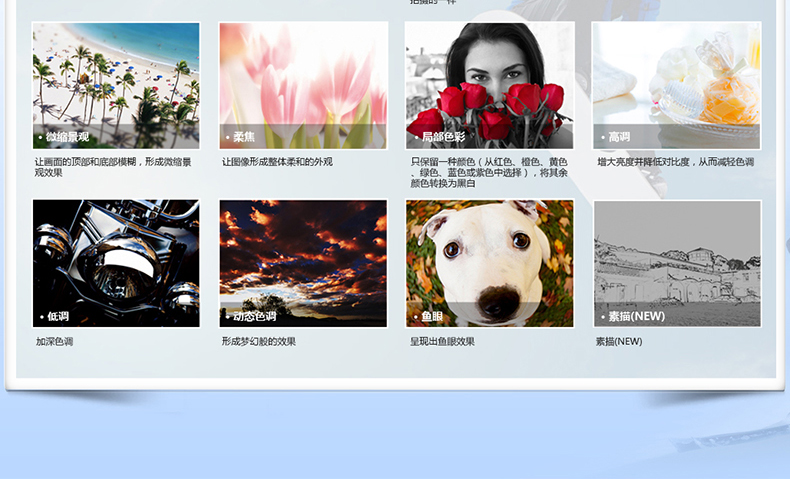Click the 加深色调 description text
Image resolution: width=790 pixels, height=479 pixels.
(x=54, y=341)
